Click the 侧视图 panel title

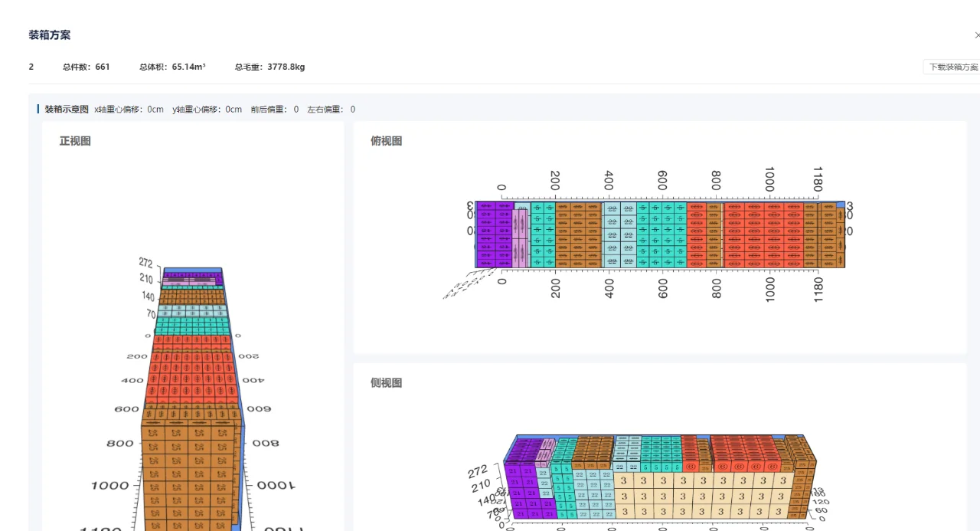click(x=386, y=383)
